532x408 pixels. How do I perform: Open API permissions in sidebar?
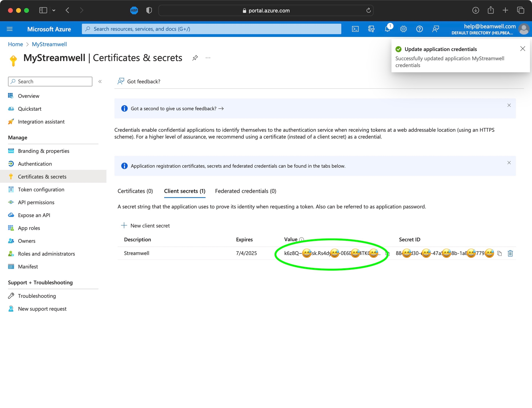coord(36,202)
